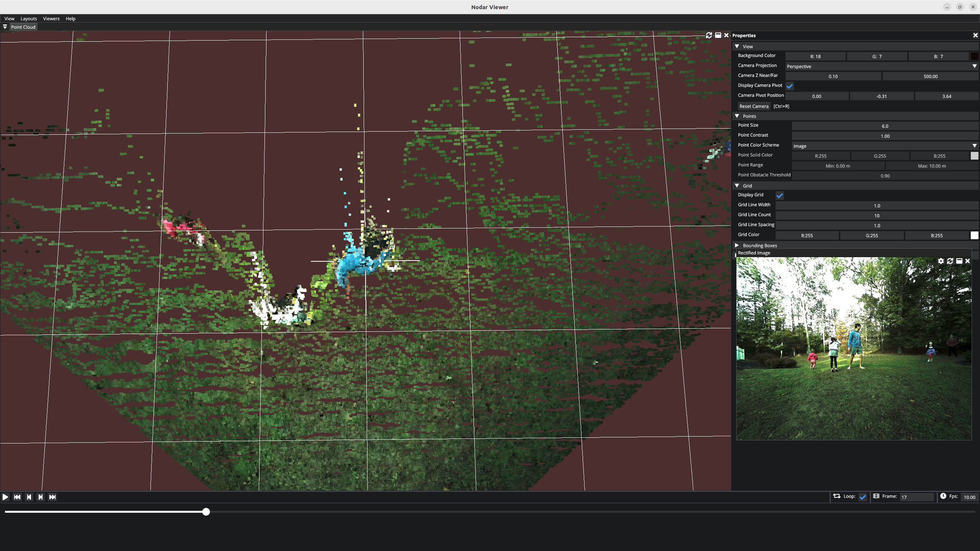Open Rectified Image settings gear
This screenshot has width=980, height=551.
(941, 261)
